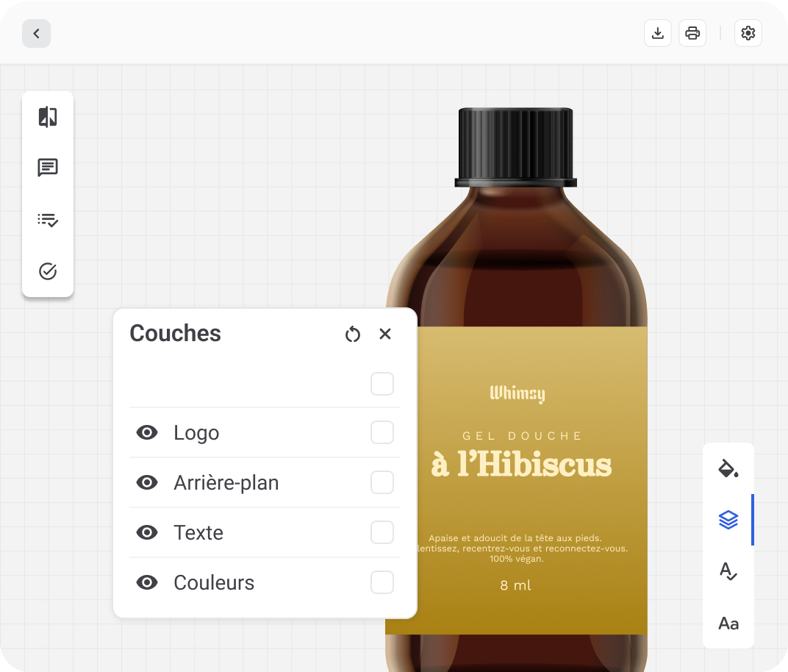Open the spell check tool
Image resolution: width=788 pixels, height=672 pixels.
click(x=728, y=571)
